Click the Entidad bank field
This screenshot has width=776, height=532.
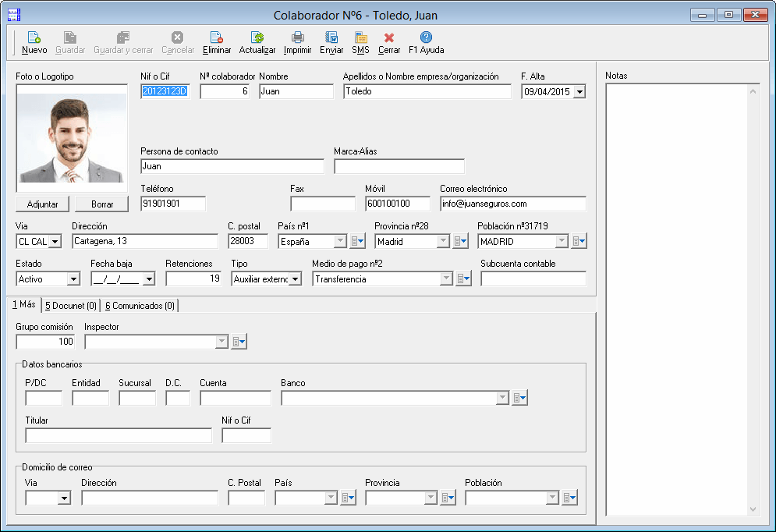click(x=90, y=398)
